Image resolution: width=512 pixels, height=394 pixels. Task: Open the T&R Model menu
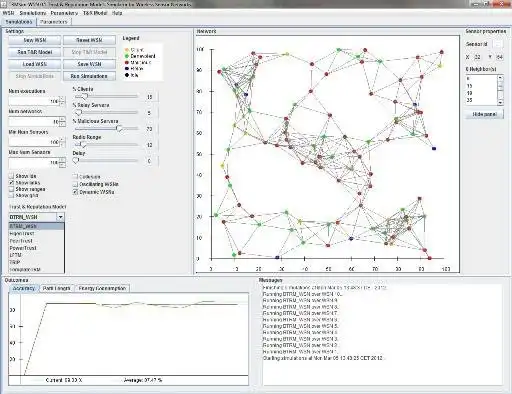point(95,13)
